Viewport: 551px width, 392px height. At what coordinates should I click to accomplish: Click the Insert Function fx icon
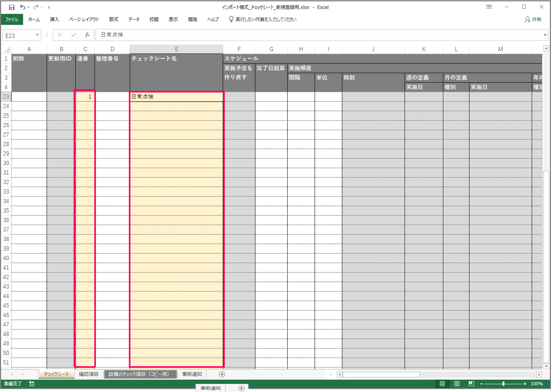point(87,35)
